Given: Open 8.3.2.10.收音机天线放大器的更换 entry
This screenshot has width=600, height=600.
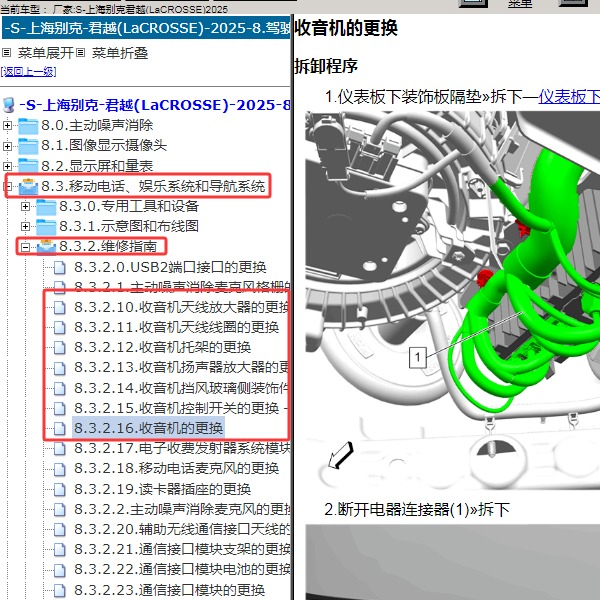Looking at the screenshot, I should pyautogui.click(x=182, y=307).
